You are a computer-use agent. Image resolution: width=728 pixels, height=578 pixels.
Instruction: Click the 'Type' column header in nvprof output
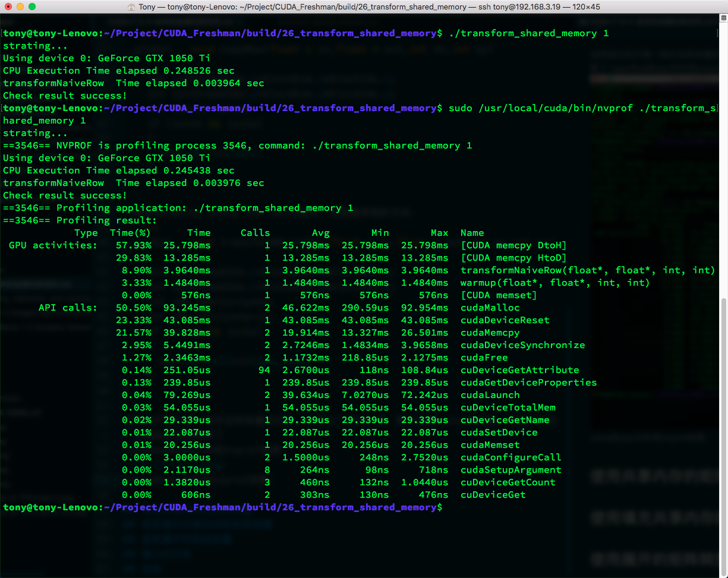tap(86, 233)
